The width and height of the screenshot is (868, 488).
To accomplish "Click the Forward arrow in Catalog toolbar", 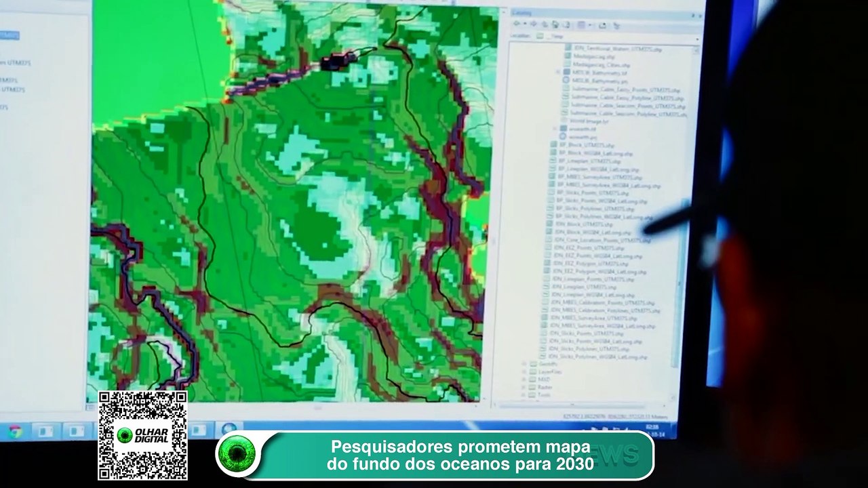I will point(533,24).
